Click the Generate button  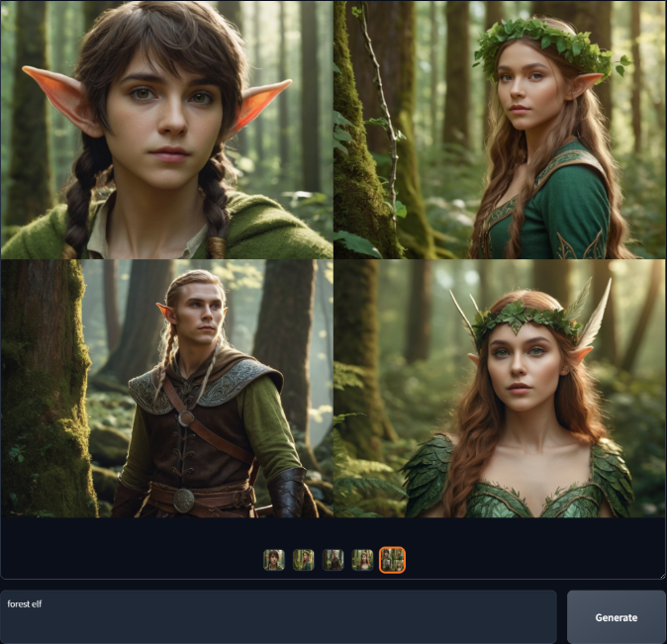[x=617, y=616]
